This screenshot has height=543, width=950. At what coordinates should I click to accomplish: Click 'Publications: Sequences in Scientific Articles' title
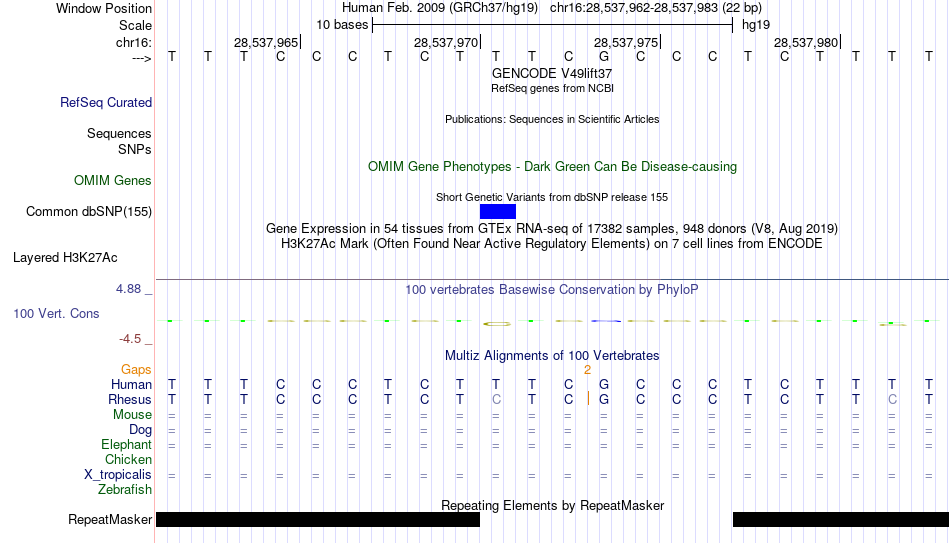pos(552,119)
